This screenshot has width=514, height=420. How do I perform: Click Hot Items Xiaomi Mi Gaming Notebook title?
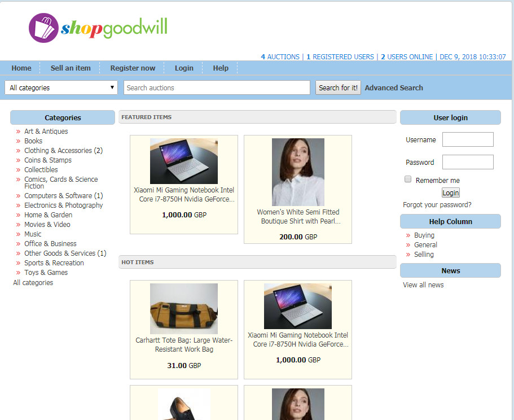pyautogui.click(x=298, y=339)
